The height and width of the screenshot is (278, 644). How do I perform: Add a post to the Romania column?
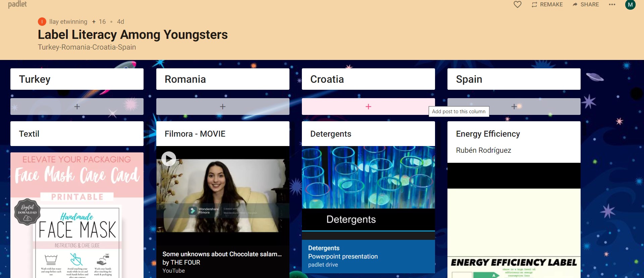point(223,107)
